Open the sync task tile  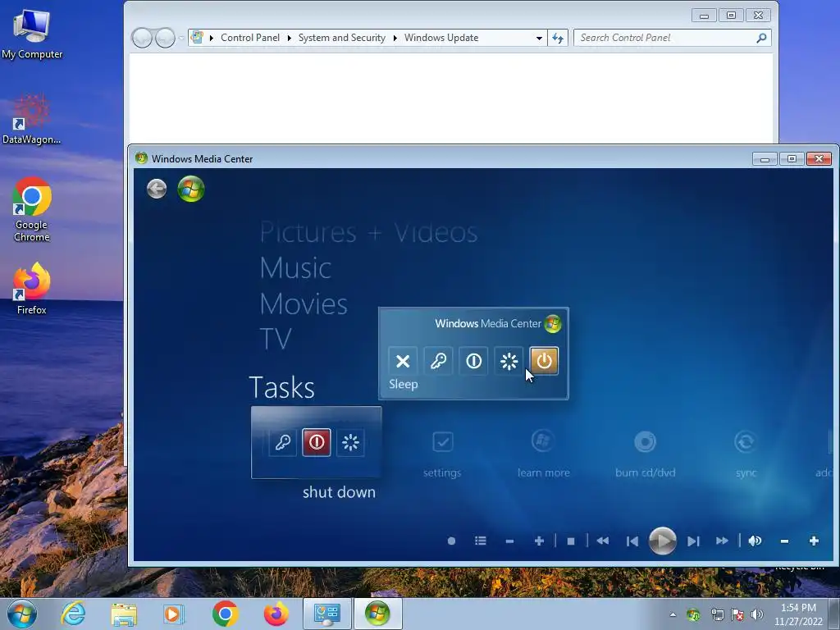click(x=746, y=453)
